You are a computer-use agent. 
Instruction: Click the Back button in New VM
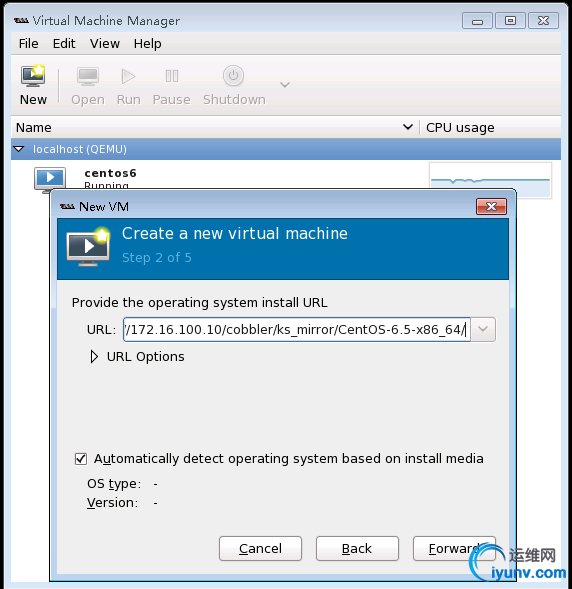(357, 548)
